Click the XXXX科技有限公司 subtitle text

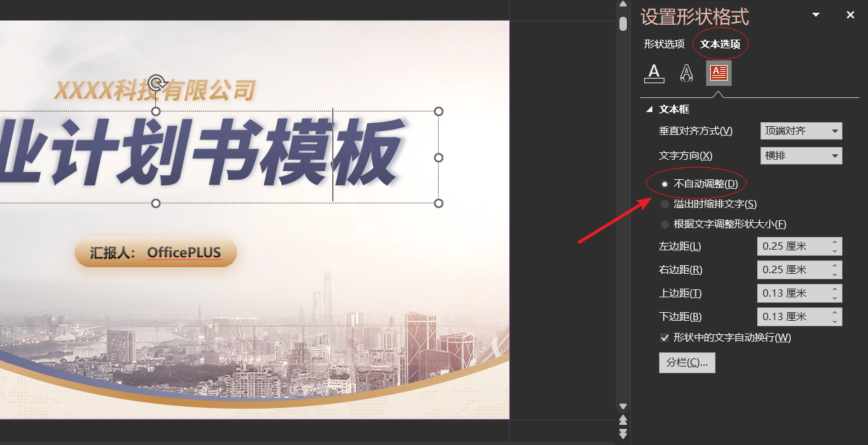[x=155, y=90]
